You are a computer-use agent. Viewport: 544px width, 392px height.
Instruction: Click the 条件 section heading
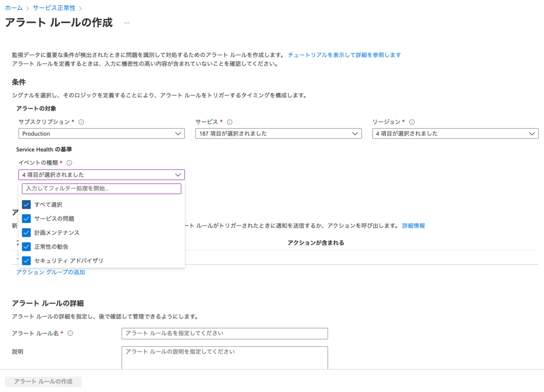click(19, 82)
